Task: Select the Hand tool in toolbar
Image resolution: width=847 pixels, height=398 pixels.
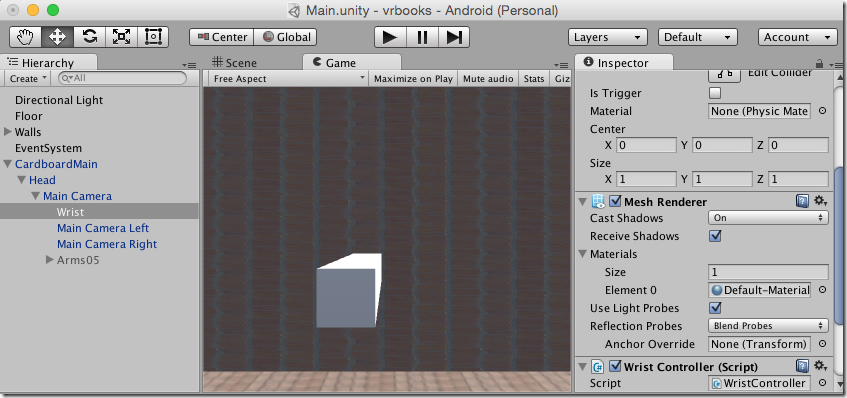Action: 25,37
